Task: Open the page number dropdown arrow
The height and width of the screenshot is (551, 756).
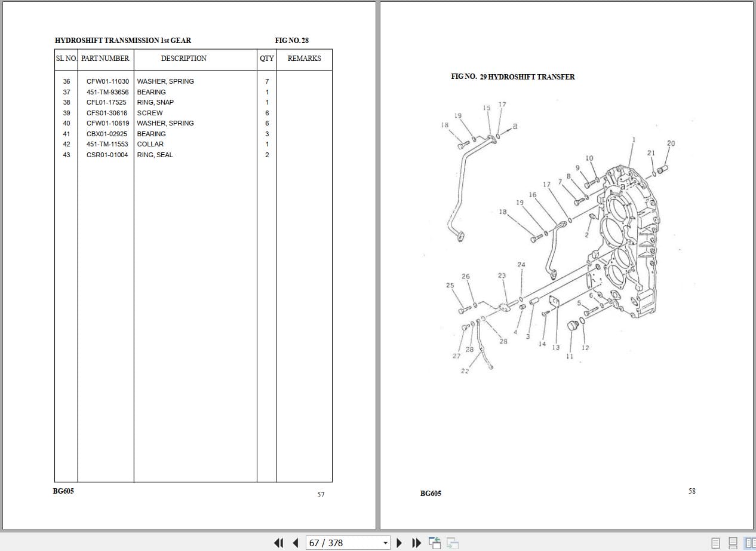Action: [385, 543]
